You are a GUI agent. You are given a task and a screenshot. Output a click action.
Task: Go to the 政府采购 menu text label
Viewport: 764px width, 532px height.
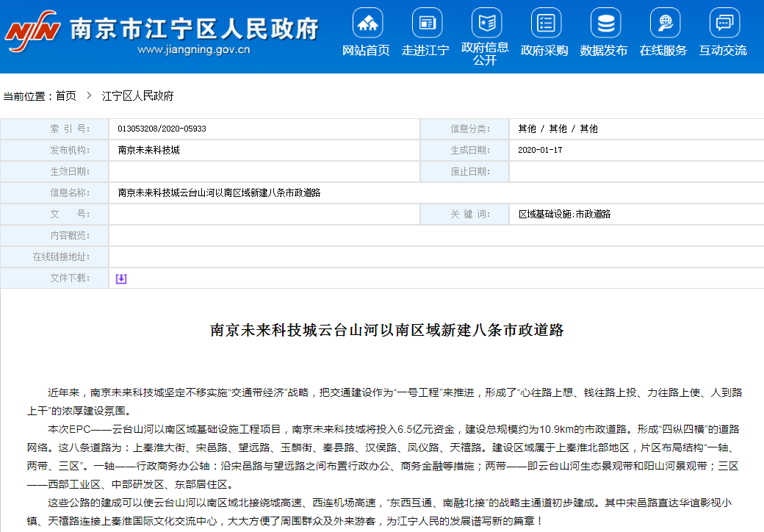point(544,51)
